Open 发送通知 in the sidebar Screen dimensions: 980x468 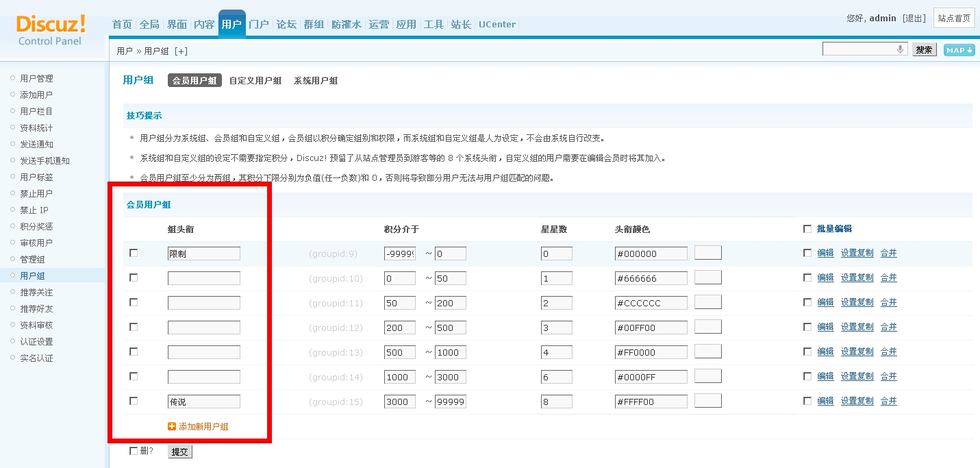pos(36,144)
